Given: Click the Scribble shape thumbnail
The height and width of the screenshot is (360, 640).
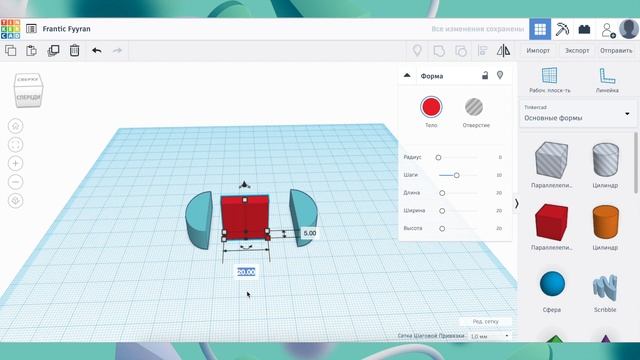Looking at the screenshot, I should coord(605,288).
